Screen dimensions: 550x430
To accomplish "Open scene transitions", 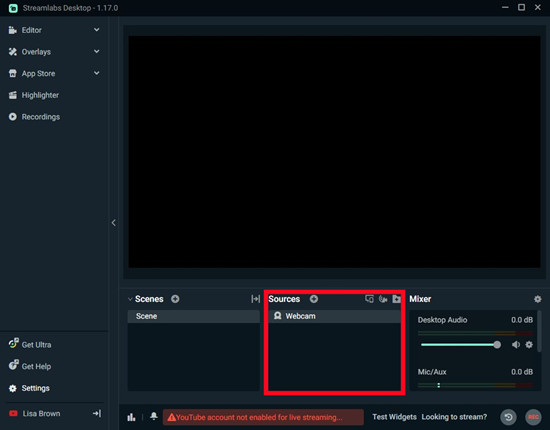I will pyautogui.click(x=255, y=299).
